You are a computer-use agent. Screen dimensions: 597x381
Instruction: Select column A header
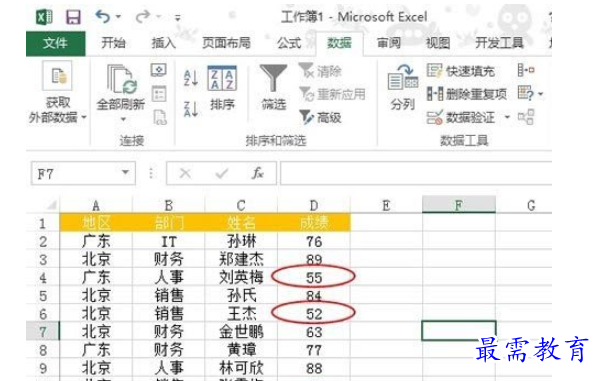pos(96,206)
